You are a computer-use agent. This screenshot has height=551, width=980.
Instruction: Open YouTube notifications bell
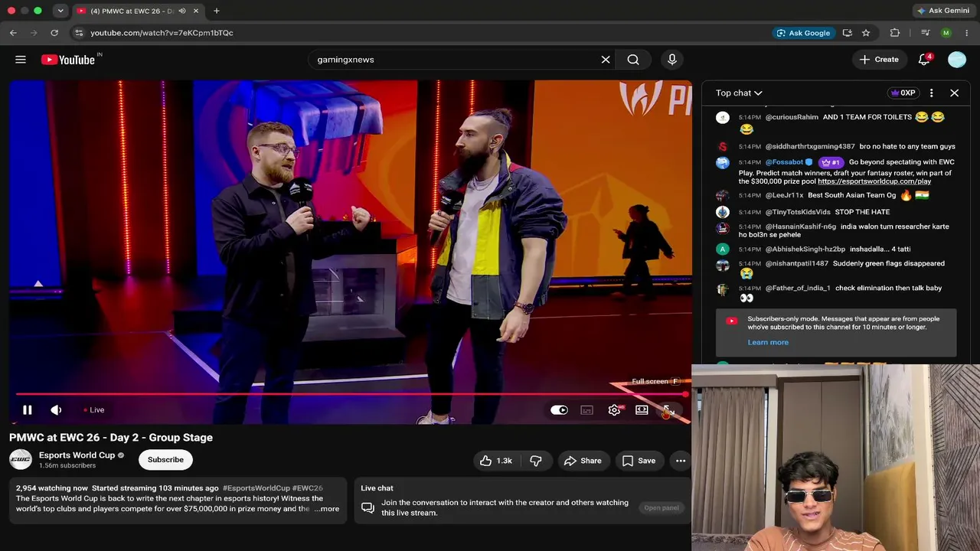point(924,60)
